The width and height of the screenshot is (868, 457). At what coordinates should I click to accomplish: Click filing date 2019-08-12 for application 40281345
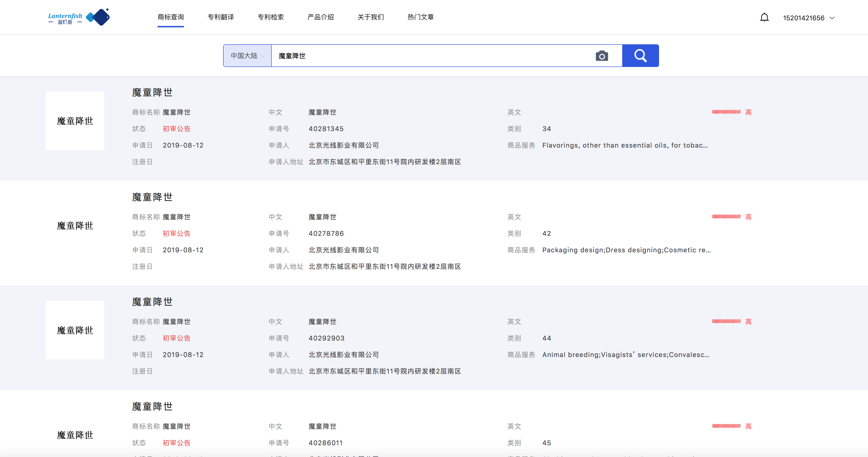(183, 145)
